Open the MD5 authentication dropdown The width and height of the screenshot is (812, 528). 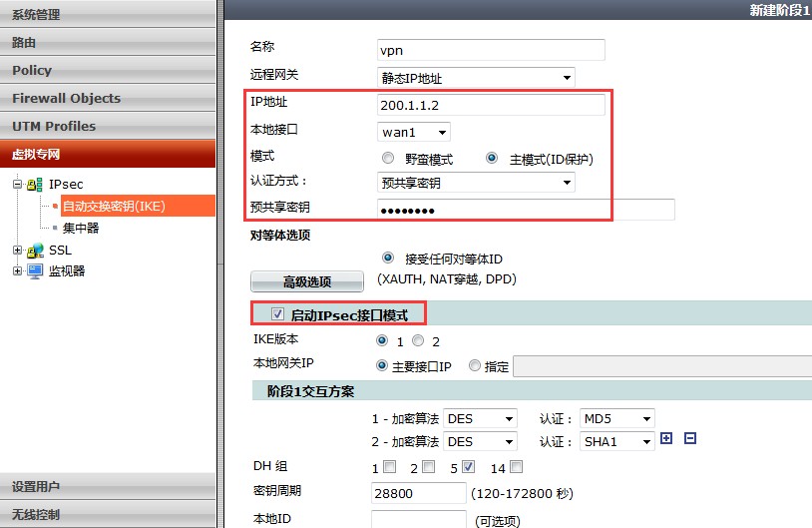pyautogui.click(x=617, y=418)
